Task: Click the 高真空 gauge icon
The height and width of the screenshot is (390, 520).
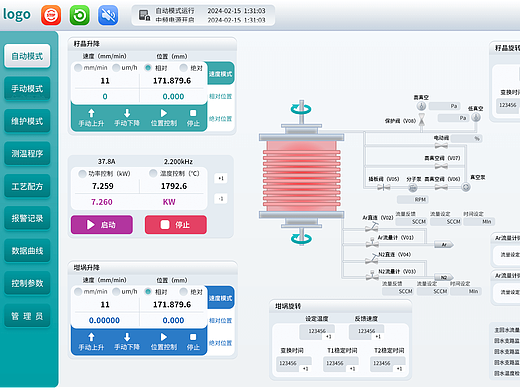Action: [421, 106]
